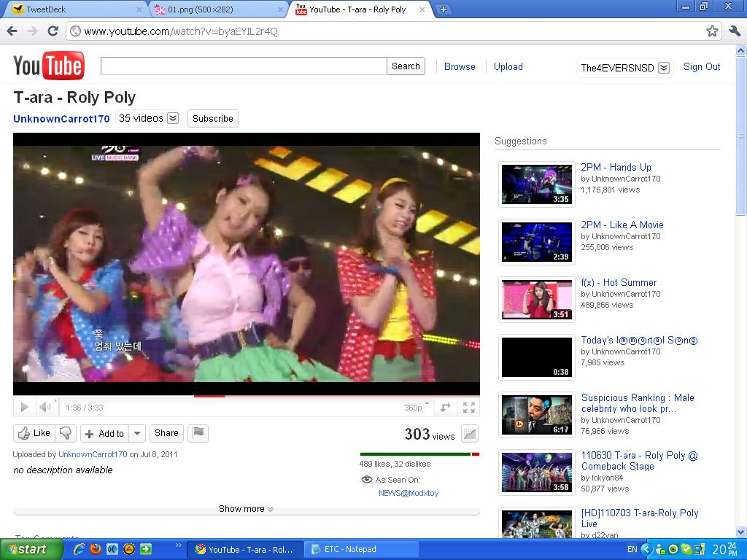Launch Internet Explorer from quick launch
Image resolution: width=747 pixels, height=560 pixels.
[x=79, y=549]
